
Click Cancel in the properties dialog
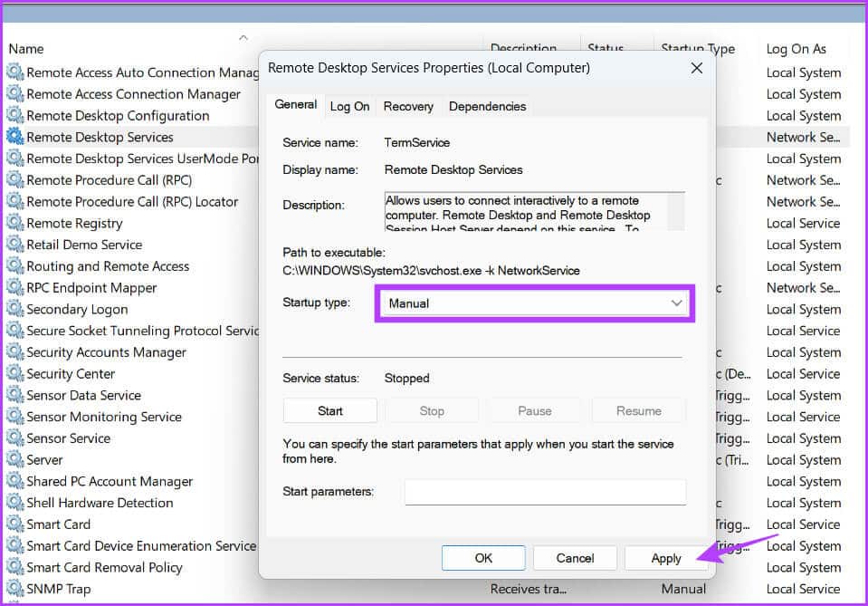click(x=575, y=558)
